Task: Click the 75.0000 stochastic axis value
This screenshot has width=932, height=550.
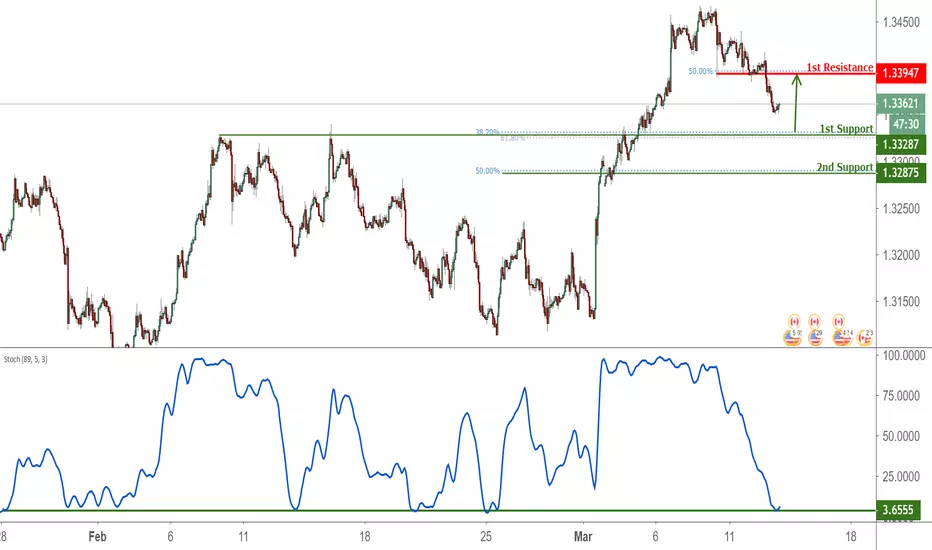Action: 903,396
